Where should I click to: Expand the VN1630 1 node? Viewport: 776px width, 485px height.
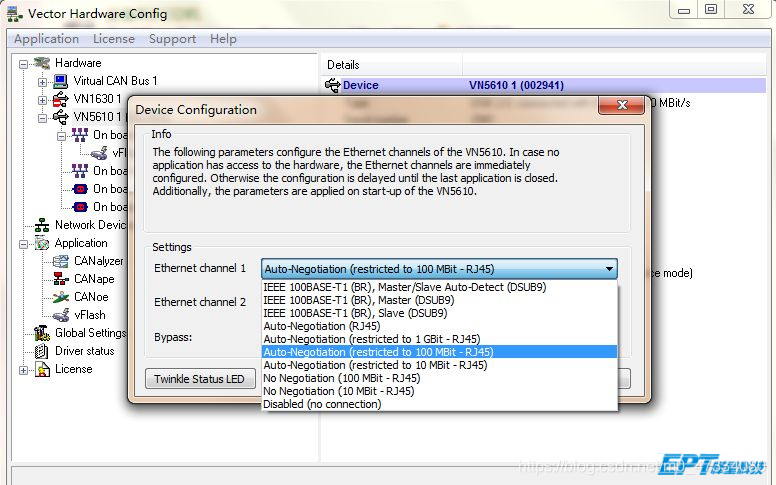(x=43, y=100)
